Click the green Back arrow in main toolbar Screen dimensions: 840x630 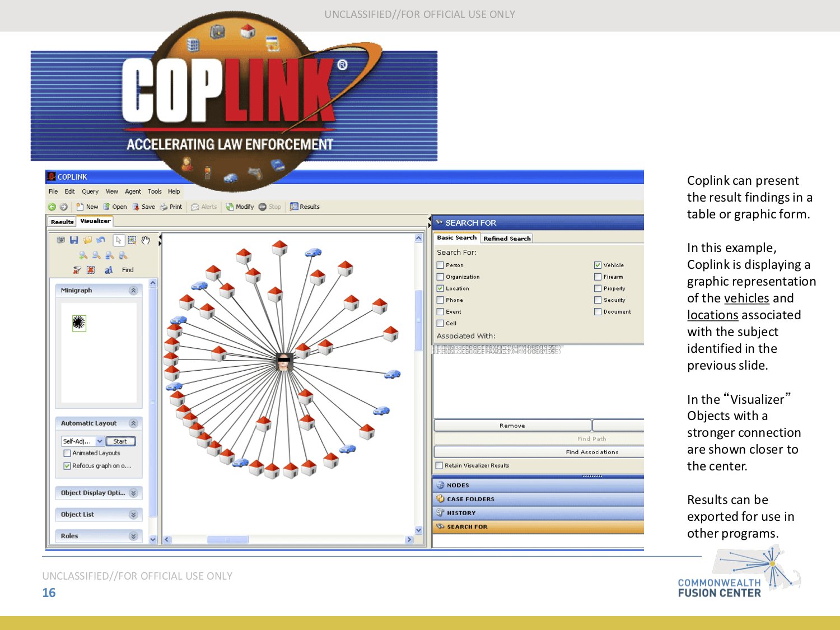[x=52, y=207]
